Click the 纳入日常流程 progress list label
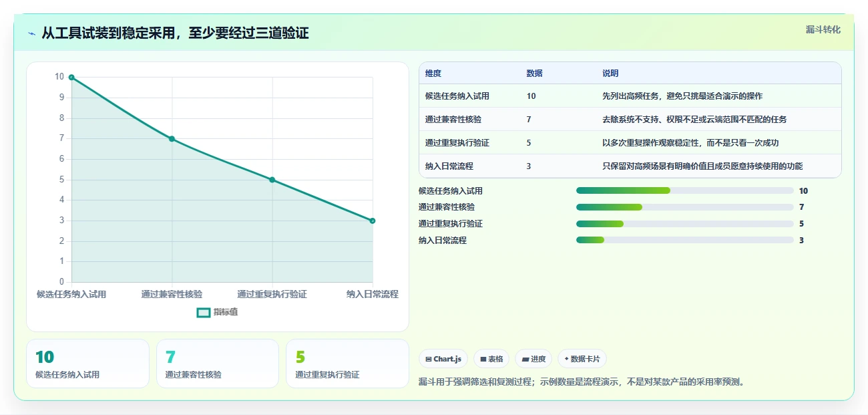 [x=443, y=241]
